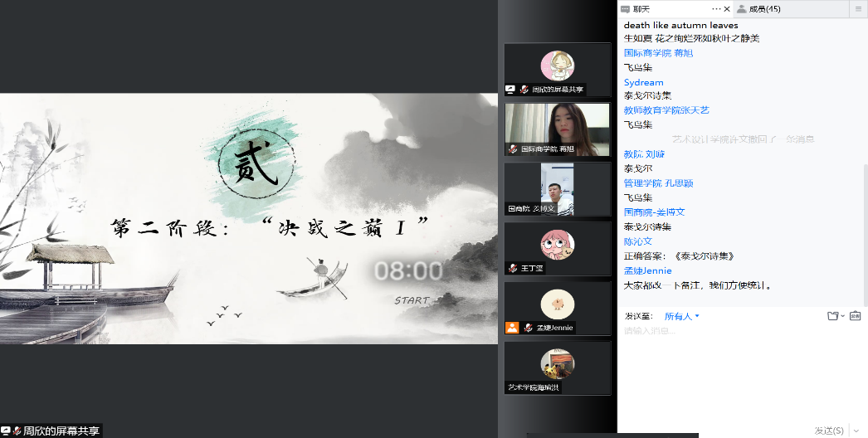868x438 pixels.
Task: Click screen share icon on 周欣 tile
Action: coord(510,89)
